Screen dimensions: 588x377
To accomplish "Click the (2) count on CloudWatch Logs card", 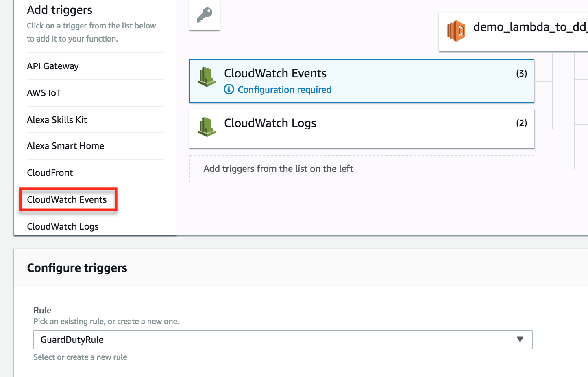I will click(x=521, y=123).
